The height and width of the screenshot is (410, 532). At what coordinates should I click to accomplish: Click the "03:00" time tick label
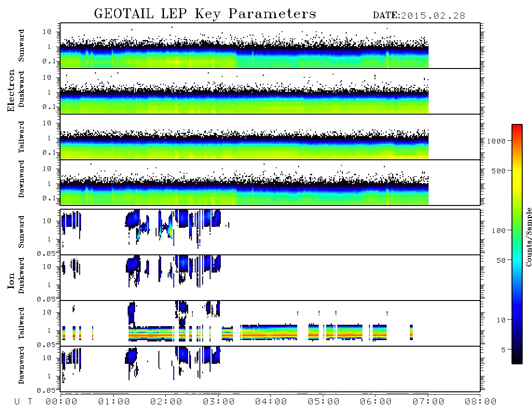tap(218, 402)
